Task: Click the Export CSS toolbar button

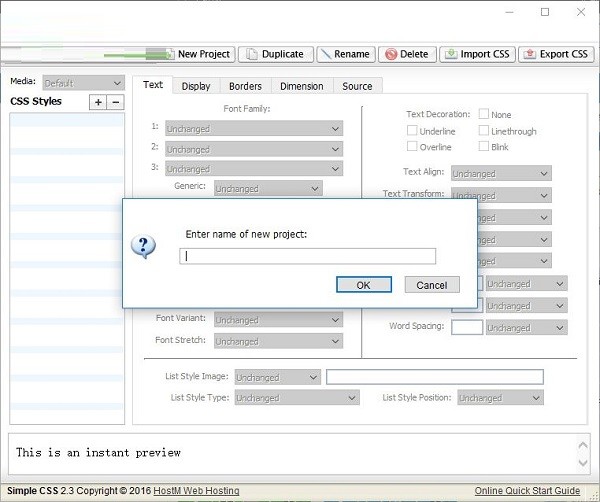Action: [557, 54]
